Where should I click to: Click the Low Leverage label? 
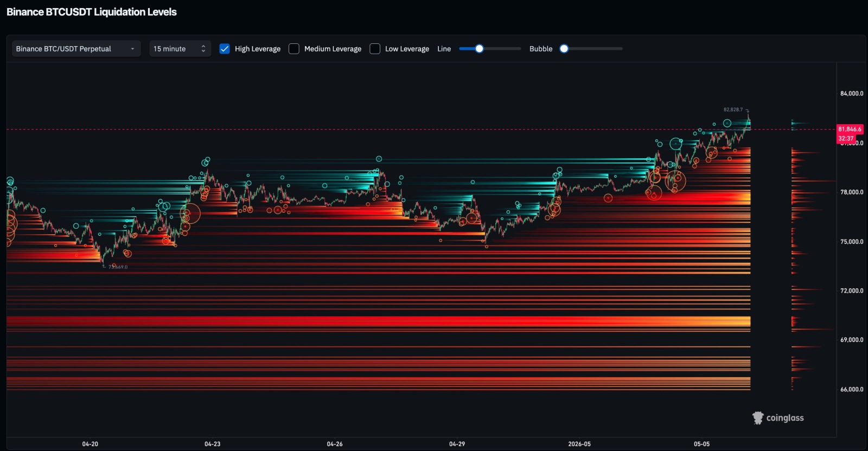[407, 49]
